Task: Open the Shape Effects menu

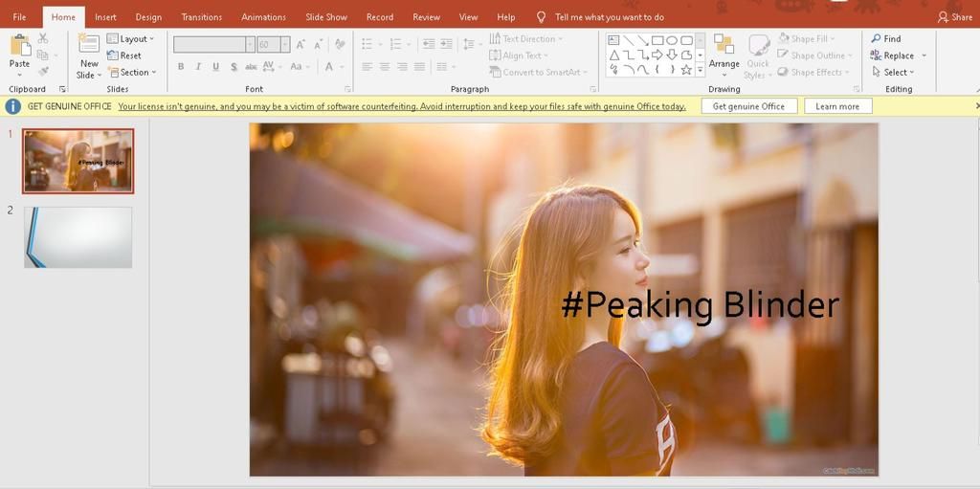Action: click(813, 72)
